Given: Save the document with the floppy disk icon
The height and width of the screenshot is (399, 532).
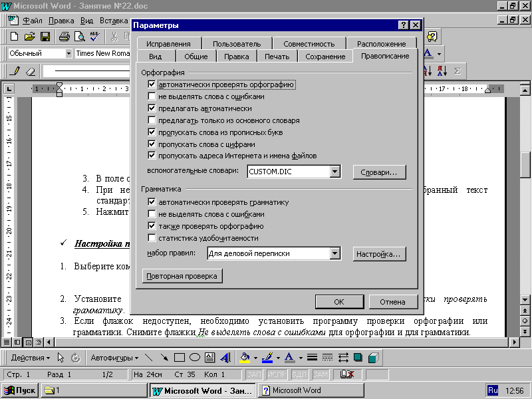Looking at the screenshot, I should 45,37.
